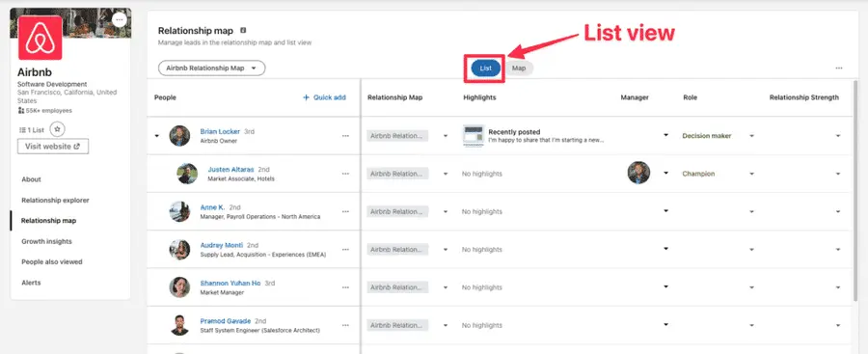Open relationship strength dropdown for Pramod Gavade

coord(838,325)
